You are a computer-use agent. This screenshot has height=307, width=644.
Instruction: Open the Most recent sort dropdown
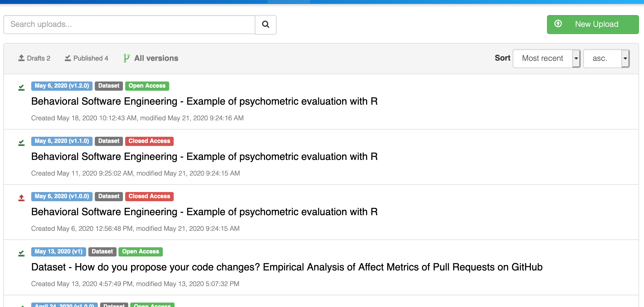(546, 58)
